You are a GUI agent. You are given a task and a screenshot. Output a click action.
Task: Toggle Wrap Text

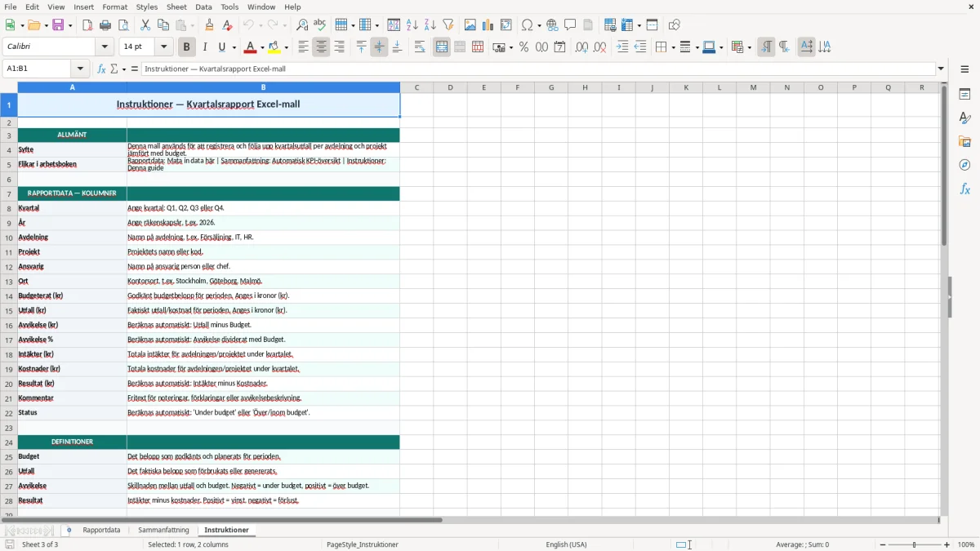(x=420, y=47)
